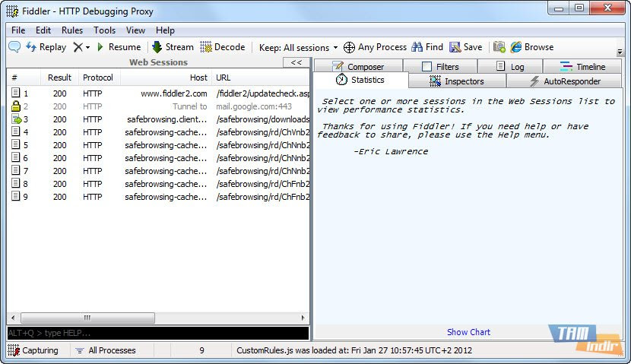631x364 pixels.
Task: Select session 1 document icon
Action: (x=15, y=93)
